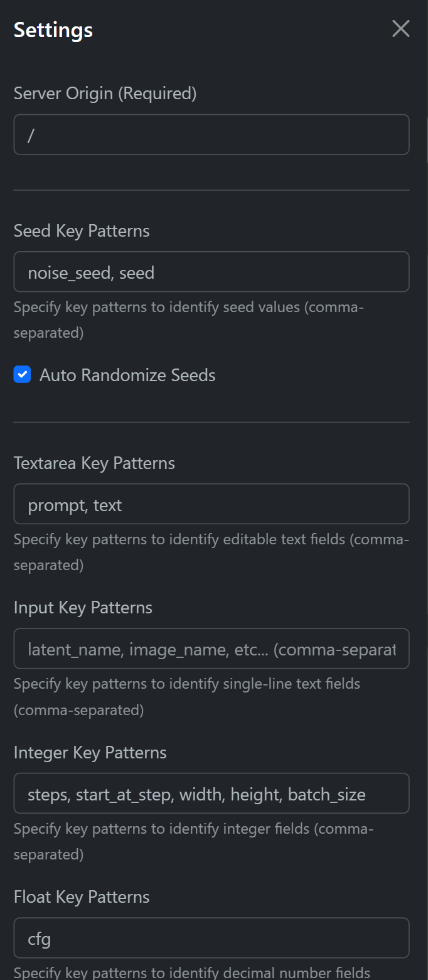Click the Textarea Key Patterns field with prompt, text

pos(211,504)
